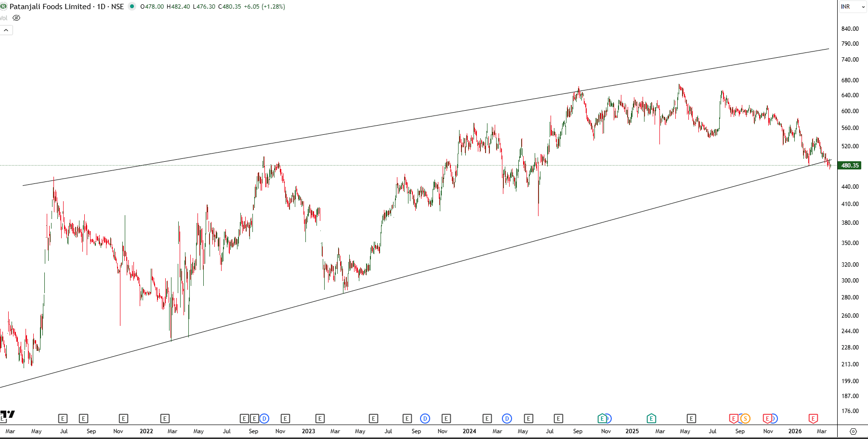Image resolution: width=868 pixels, height=439 pixels.
Task: Open the red earnings marker before Mar 2026
Action: pos(813,419)
